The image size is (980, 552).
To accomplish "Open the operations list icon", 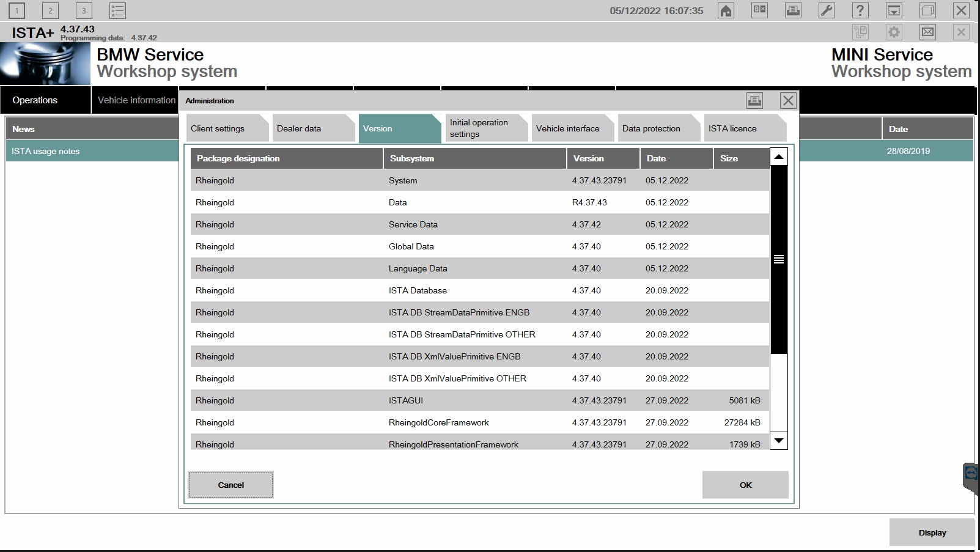I will (117, 10).
